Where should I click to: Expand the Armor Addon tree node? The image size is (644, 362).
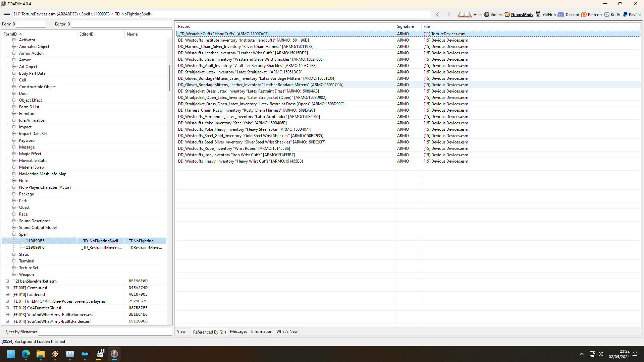point(14,53)
